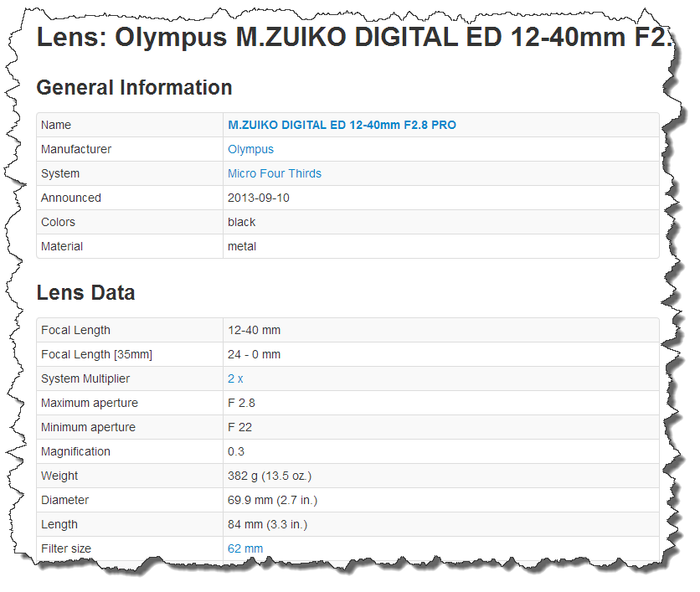
Task: Select the 35mm focal length value '24 - 0 mm'
Action: (254, 354)
